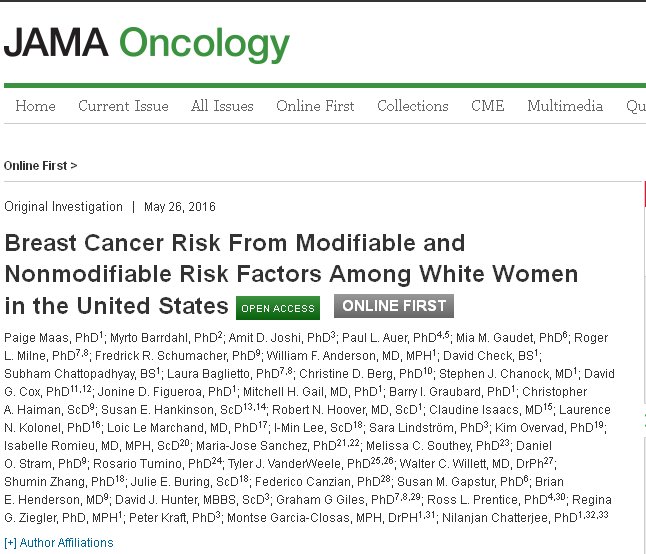
Task: Expand the Author Affiliations section
Action: 59,543
